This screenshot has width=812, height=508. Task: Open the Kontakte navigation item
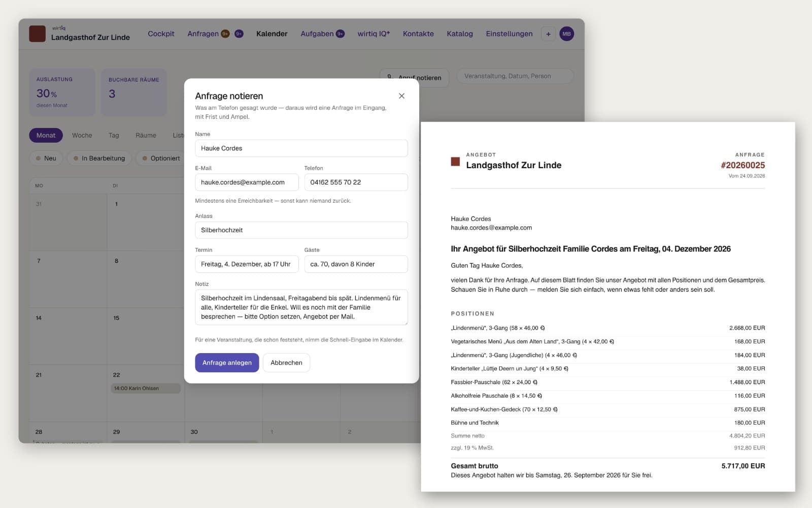pyautogui.click(x=418, y=34)
